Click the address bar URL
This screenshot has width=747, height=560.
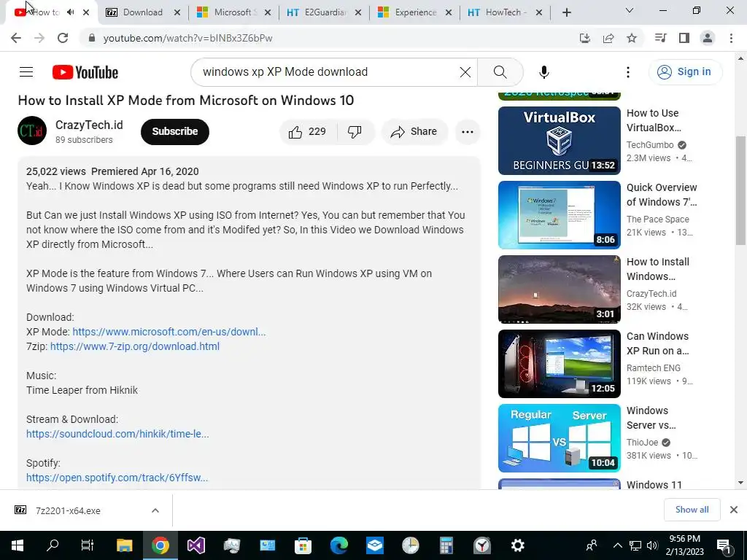[x=187, y=38]
